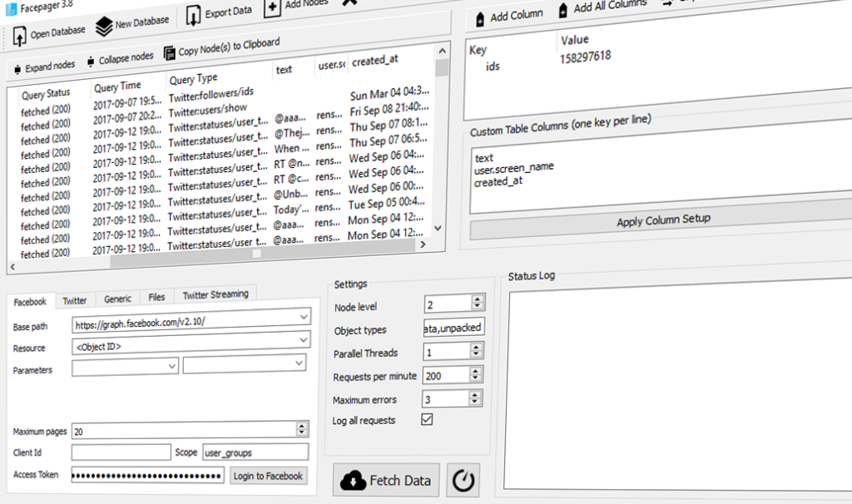This screenshot has width=852, height=504.
Task: Select the row with text '@Unb...'
Action: coord(290,194)
